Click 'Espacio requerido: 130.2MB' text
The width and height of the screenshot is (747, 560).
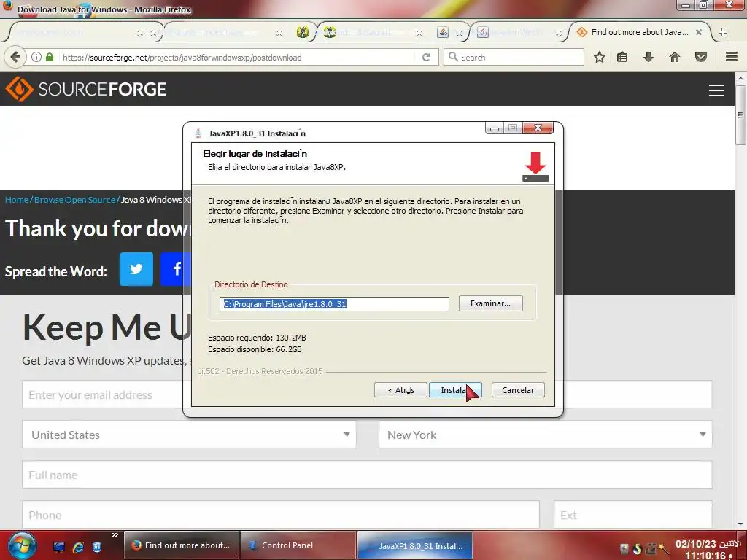tap(257, 338)
